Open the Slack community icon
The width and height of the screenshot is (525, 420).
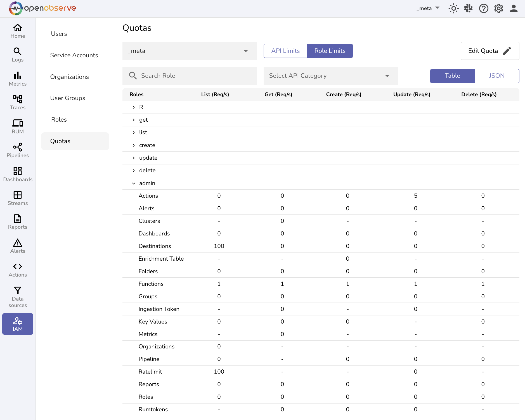(x=468, y=8)
